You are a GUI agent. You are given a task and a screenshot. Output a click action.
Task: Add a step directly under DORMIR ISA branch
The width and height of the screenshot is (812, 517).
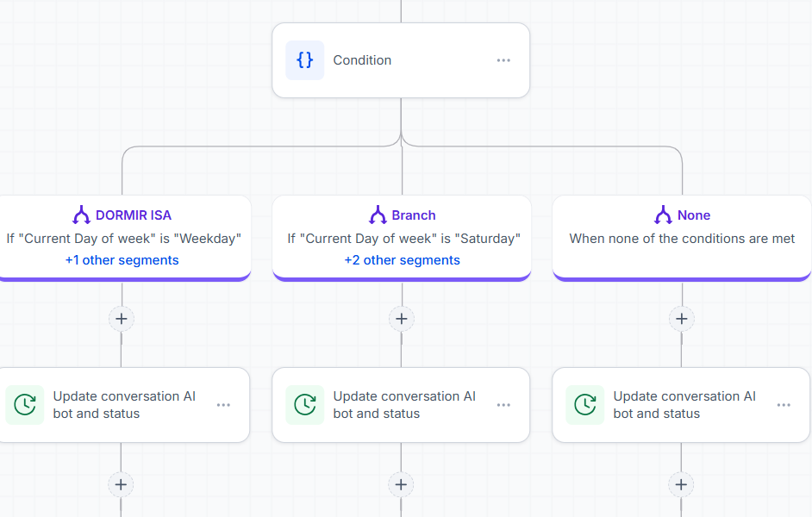click(122, 319)
